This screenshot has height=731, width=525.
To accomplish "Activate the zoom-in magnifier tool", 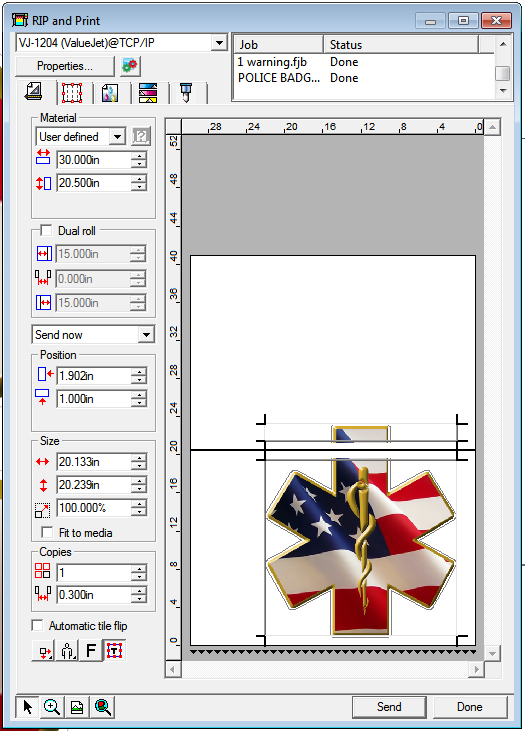I will 52,707.
